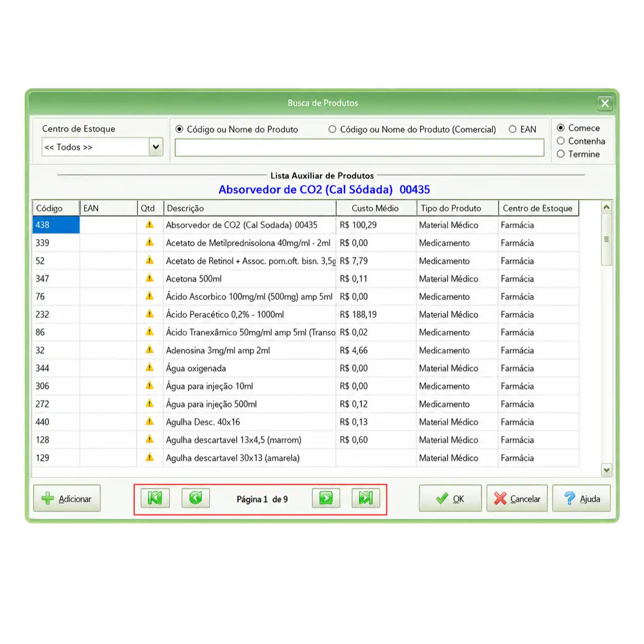The image size is (644, 644).
Task: Click warning icon for Adenosina row
Action: [x=149, y=350]
